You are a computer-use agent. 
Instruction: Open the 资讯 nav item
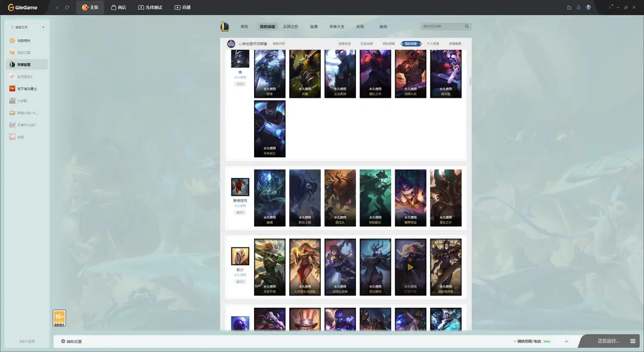(244, 27)
